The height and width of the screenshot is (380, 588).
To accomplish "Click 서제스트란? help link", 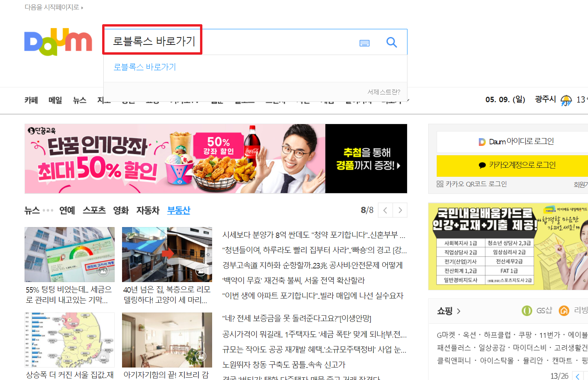I will [384, 92].
